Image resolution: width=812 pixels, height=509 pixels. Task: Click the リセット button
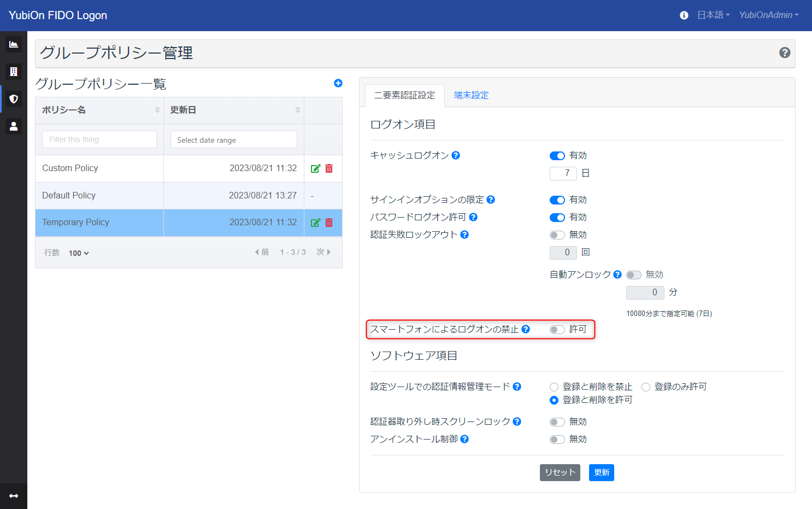pyautogui.click(x=560, y=472)
